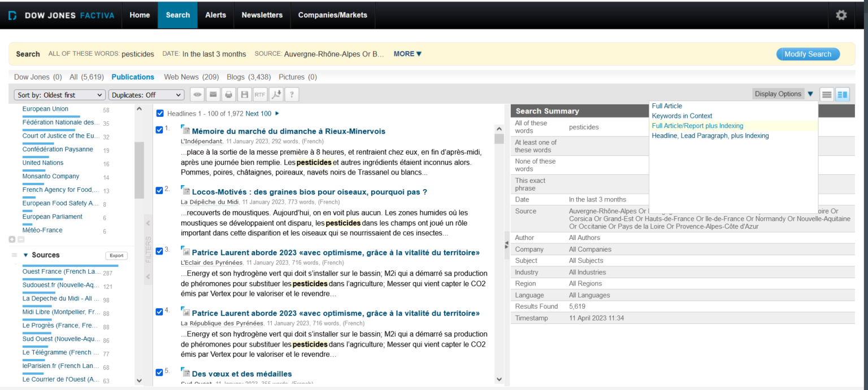Email selected articles via envelope icon
This screenshot has width=868, height=390.
[x=212, y=95]
